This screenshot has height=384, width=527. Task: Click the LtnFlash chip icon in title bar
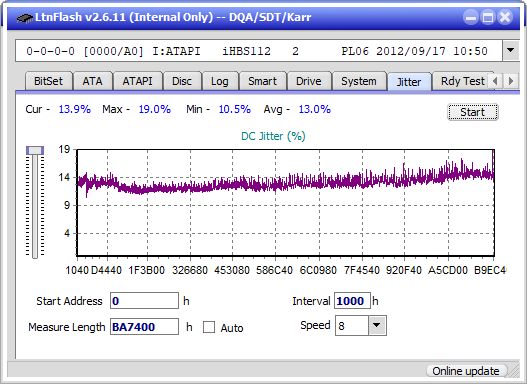pyautogui.click(x=25, y=17)
